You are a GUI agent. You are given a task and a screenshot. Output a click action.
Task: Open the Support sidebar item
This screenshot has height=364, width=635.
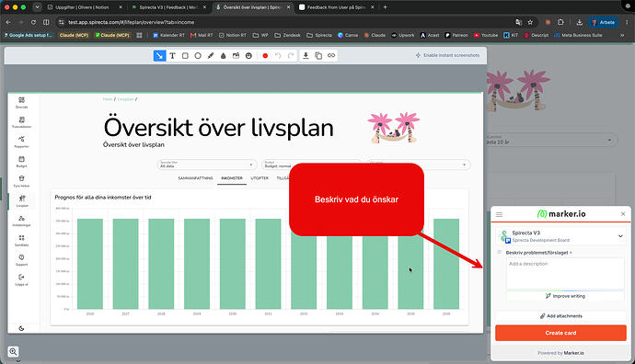pyautogui.click(x=21, y=260)
